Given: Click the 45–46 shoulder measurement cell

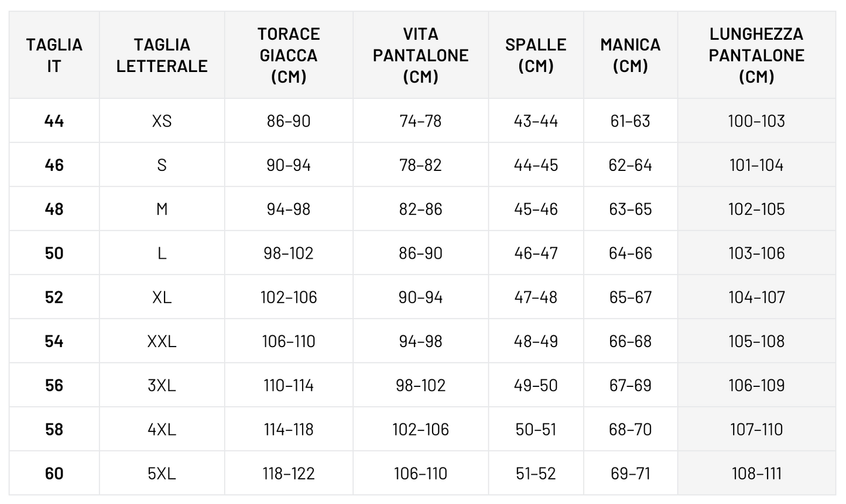Looking at the screenshot, I should 536,209.
